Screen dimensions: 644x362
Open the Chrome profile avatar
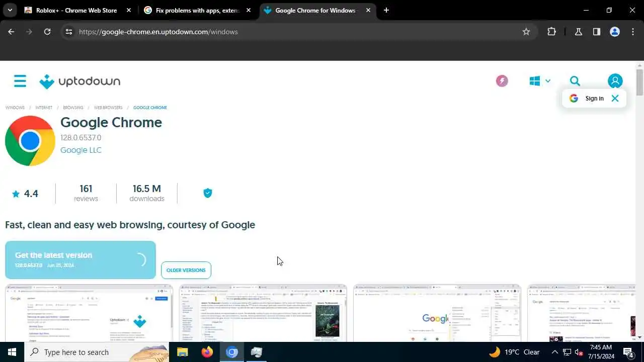pyautogui.click(x=615, y=32)
